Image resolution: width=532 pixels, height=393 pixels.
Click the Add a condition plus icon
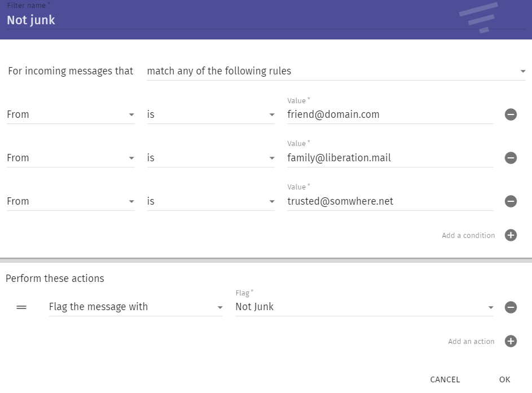coord(511,235)
